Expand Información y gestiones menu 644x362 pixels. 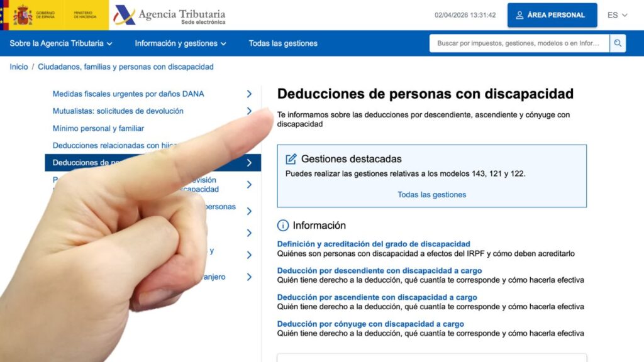[180, 43]
